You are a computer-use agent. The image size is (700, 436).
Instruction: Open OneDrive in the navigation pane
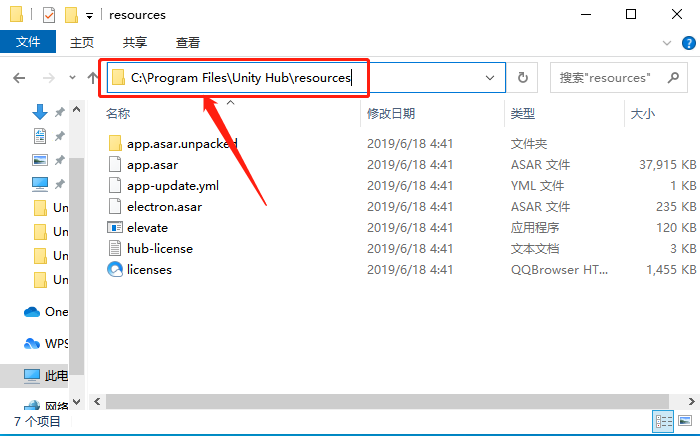click(x=46, y=311)
